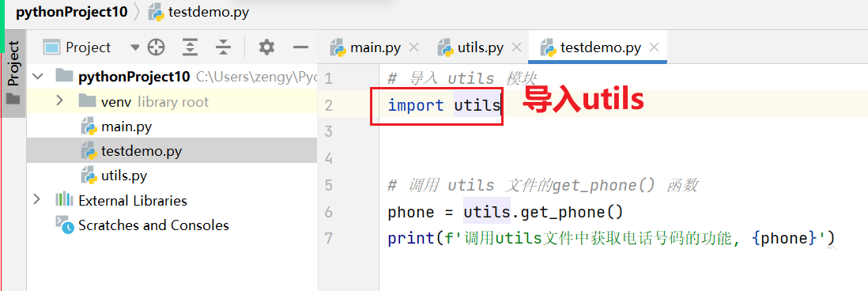This screenshot has width=868, height=291.
Task: Click testdemo.py in the breadcrumb bar
Action: [x=209, y=13]
